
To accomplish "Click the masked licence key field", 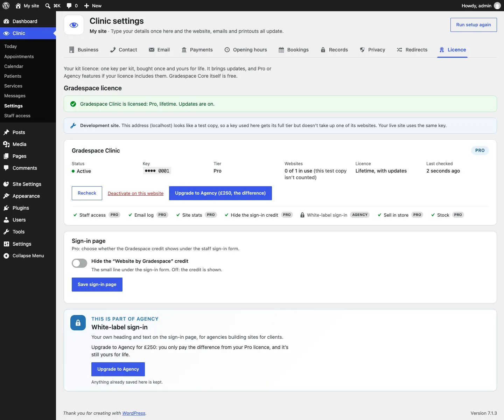I will pyautogui.click(x=157, y=171).
